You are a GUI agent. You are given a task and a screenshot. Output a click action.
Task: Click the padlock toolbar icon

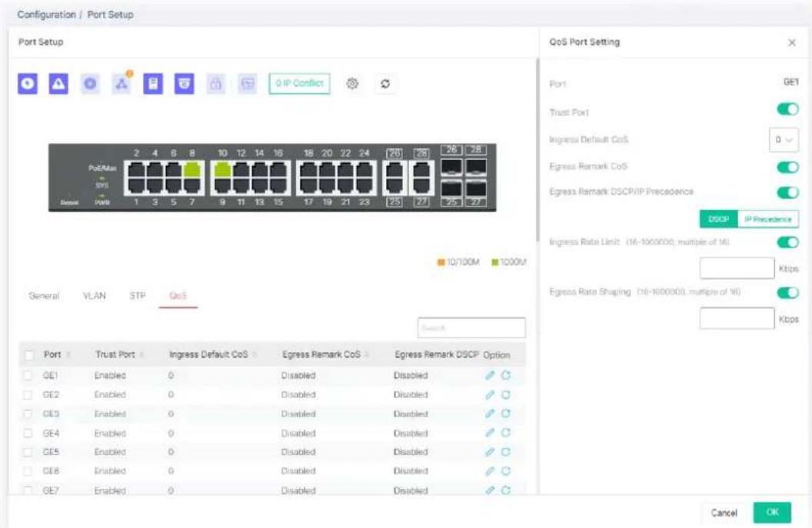click(215, 83)
